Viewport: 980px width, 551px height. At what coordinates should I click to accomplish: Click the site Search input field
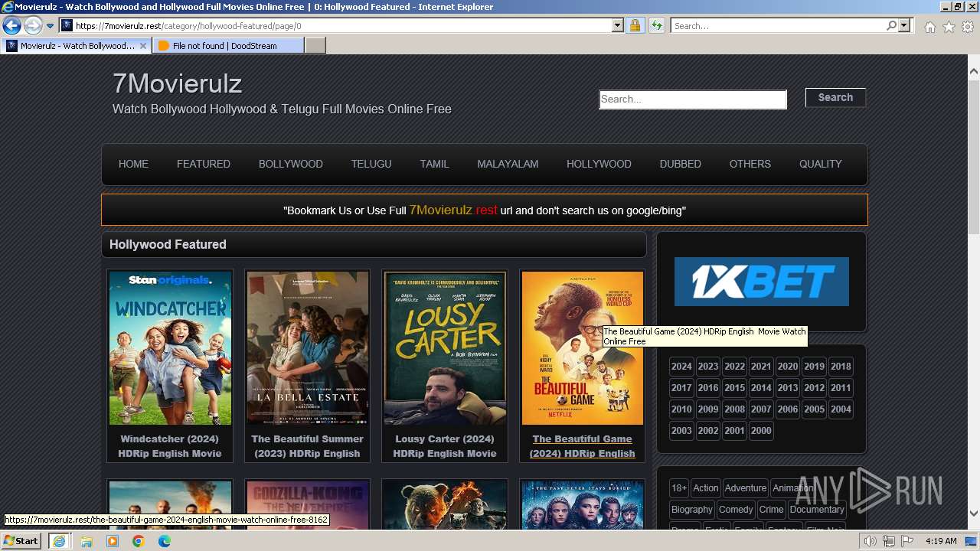coord(693,99)
